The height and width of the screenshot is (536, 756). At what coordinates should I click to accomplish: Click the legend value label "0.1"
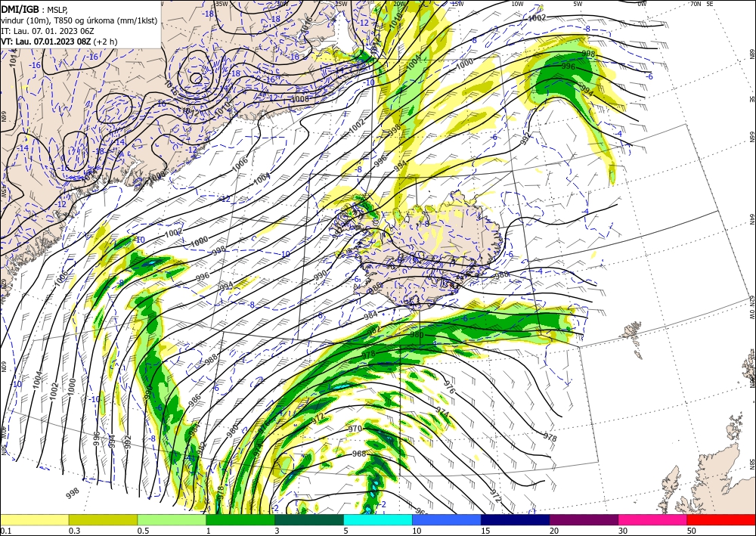click(6, 531)
